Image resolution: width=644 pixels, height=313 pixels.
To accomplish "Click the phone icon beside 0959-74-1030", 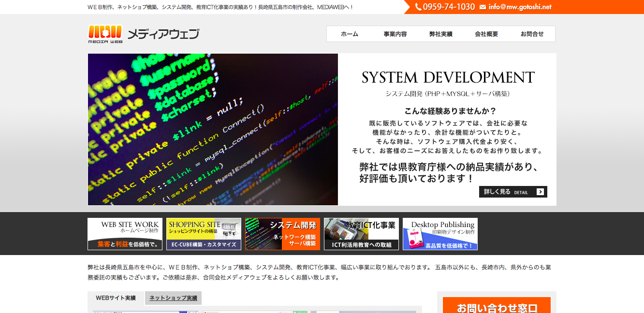I will (418, 7).
